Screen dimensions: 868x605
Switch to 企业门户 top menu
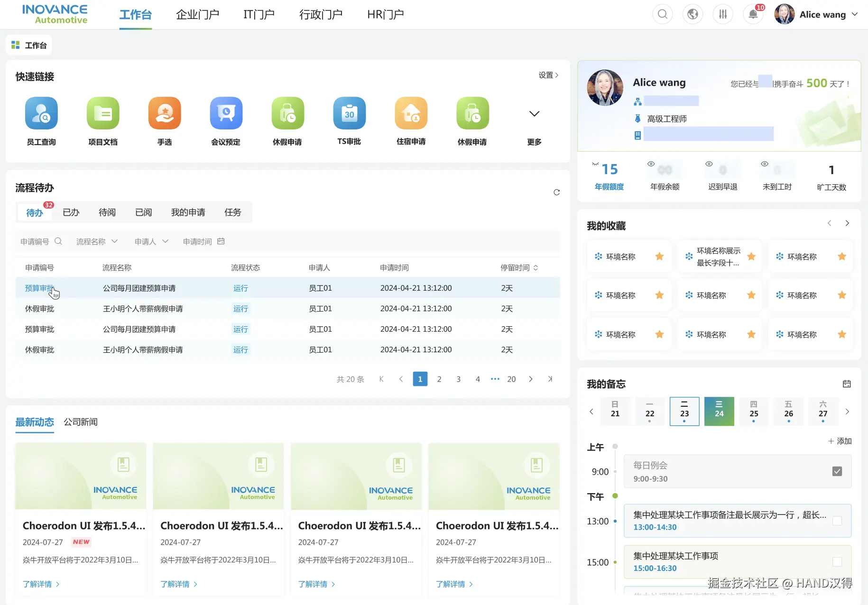[x=198, y=14]
